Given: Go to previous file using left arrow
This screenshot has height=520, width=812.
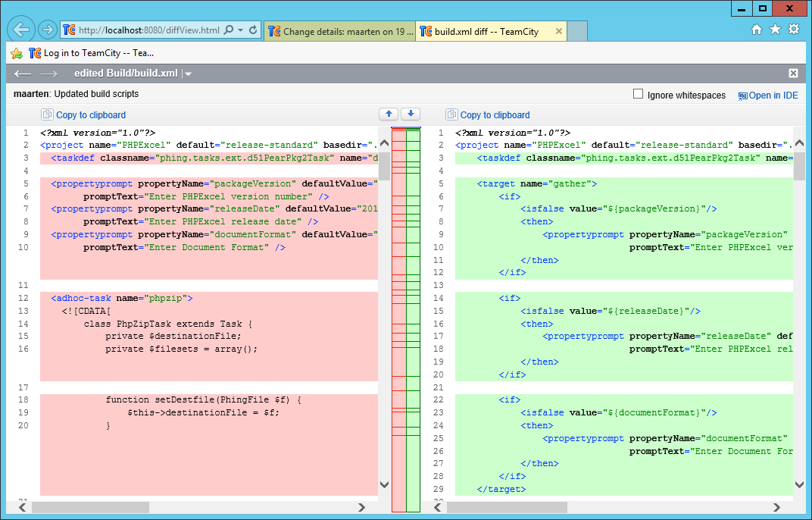Looking at the screenshot, I should [23, 74].
